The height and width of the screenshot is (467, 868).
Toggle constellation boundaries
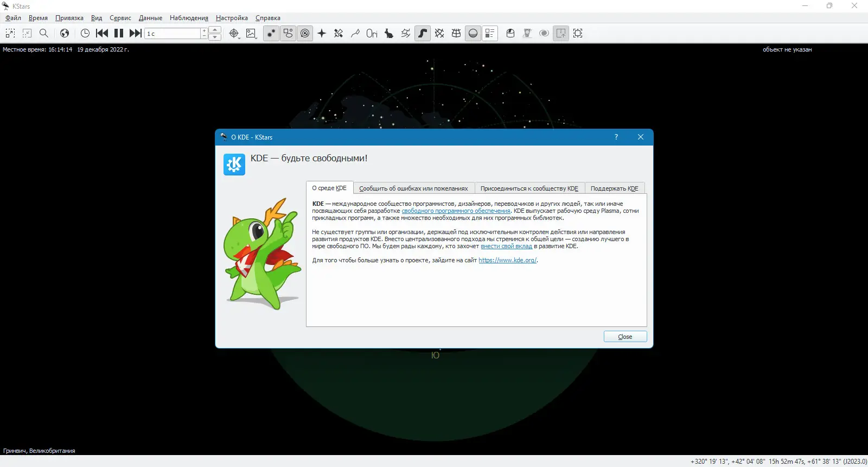click(x=406, y=33)
